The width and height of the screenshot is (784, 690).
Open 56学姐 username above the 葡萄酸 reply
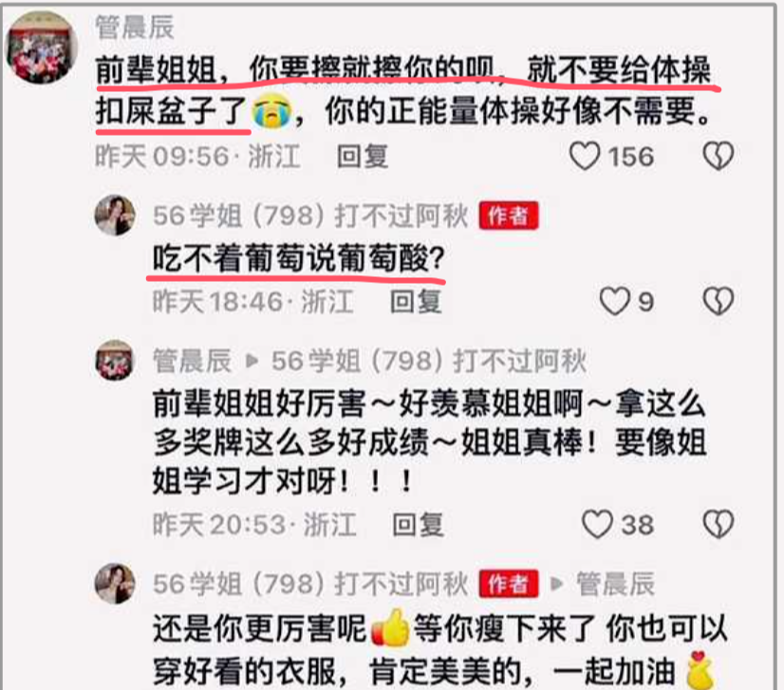(310, 216)
